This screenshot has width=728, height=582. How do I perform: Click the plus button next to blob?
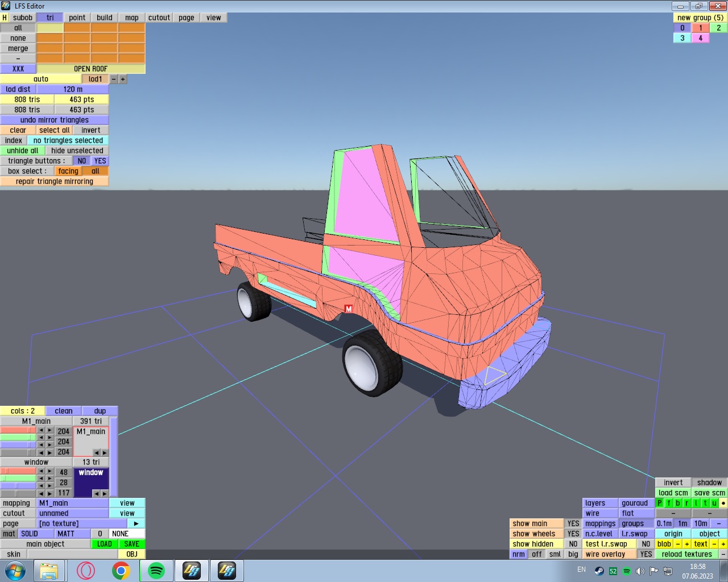687,544
